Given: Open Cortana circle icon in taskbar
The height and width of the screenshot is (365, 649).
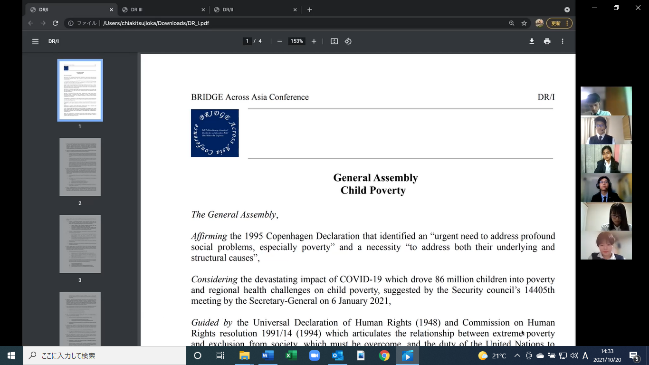Looking at the screenshot, I should 197,355.
